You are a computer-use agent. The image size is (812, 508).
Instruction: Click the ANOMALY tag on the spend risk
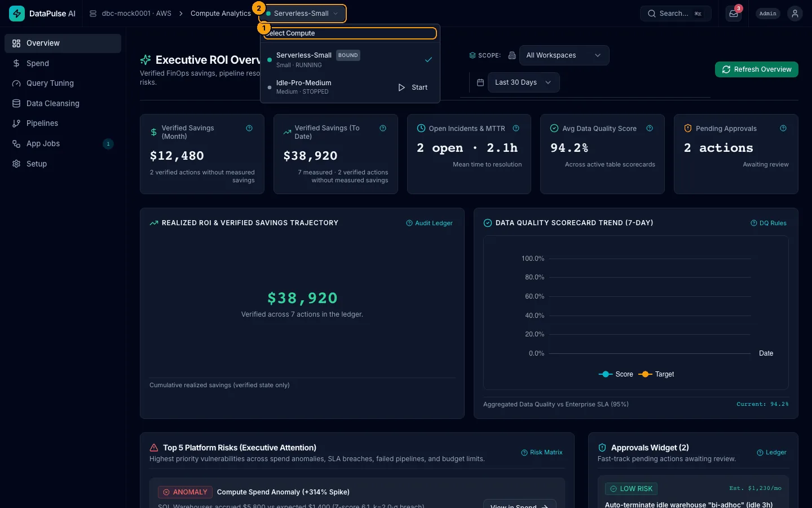tap(185, 492)
